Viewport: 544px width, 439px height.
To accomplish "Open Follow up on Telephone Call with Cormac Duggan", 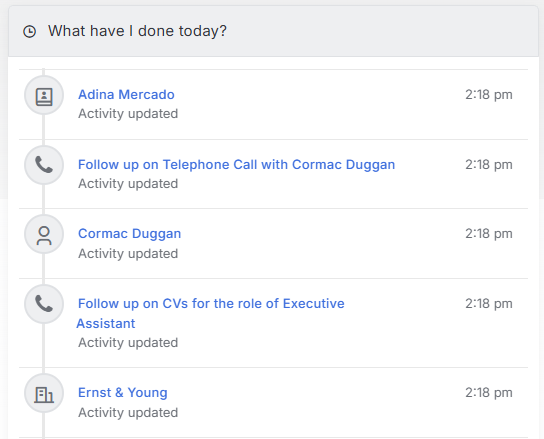I will [236, 164].
